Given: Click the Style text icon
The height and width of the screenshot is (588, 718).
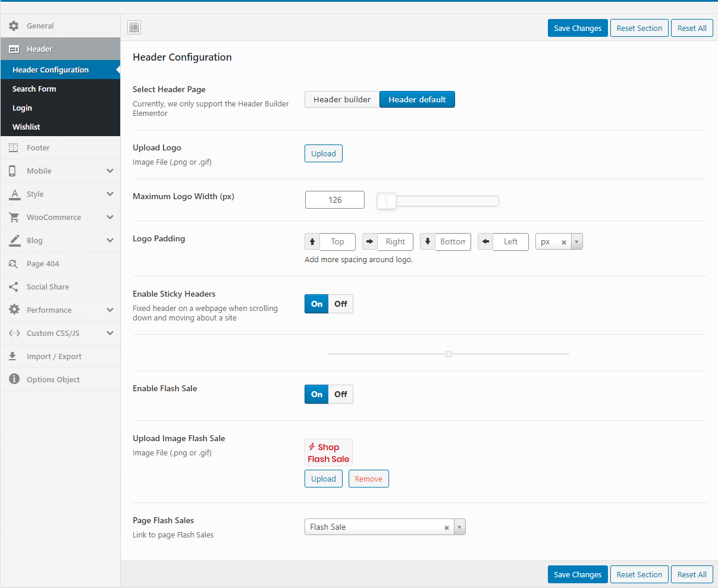Looking at the screenshot, I should click(14, 194).
